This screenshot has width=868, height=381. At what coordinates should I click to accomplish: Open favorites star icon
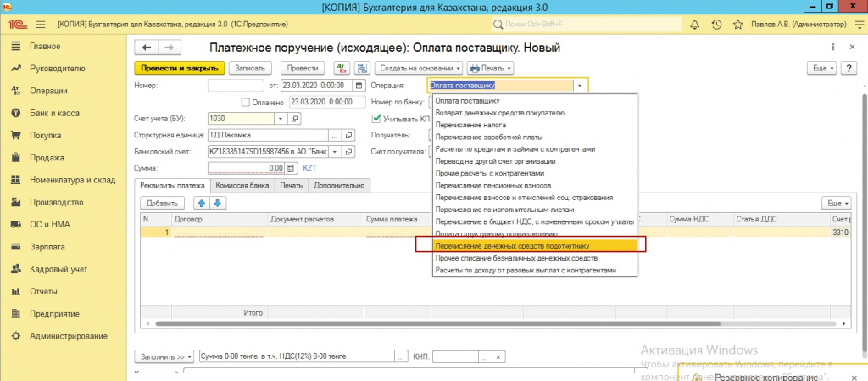738,25
